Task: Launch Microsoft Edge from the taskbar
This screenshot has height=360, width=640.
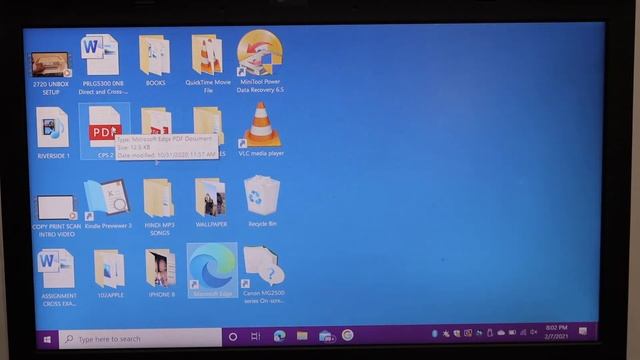Action: [279, 336]
